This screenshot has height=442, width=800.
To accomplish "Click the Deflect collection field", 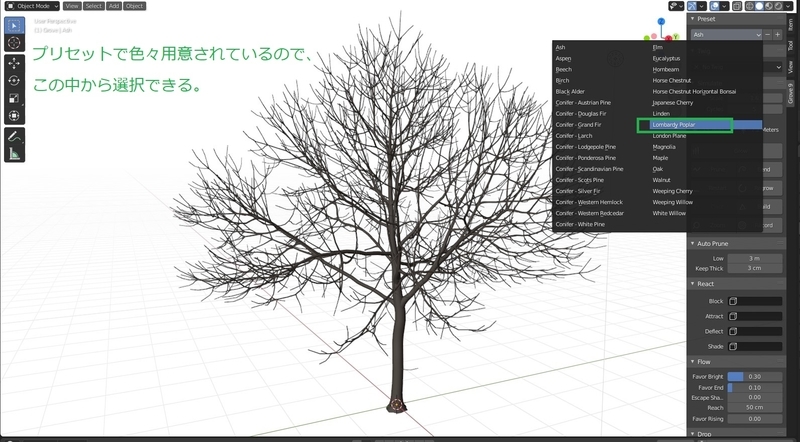I will 755,331.
